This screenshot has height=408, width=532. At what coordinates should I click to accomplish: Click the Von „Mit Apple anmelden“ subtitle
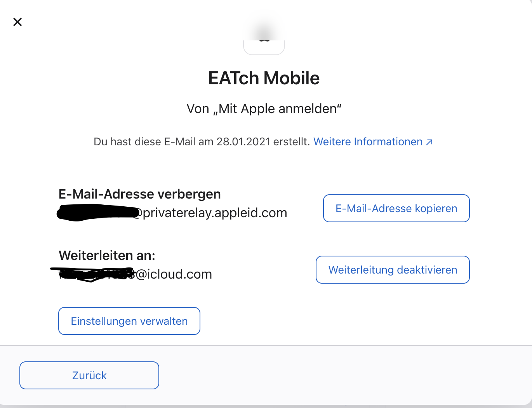point(264,109)
